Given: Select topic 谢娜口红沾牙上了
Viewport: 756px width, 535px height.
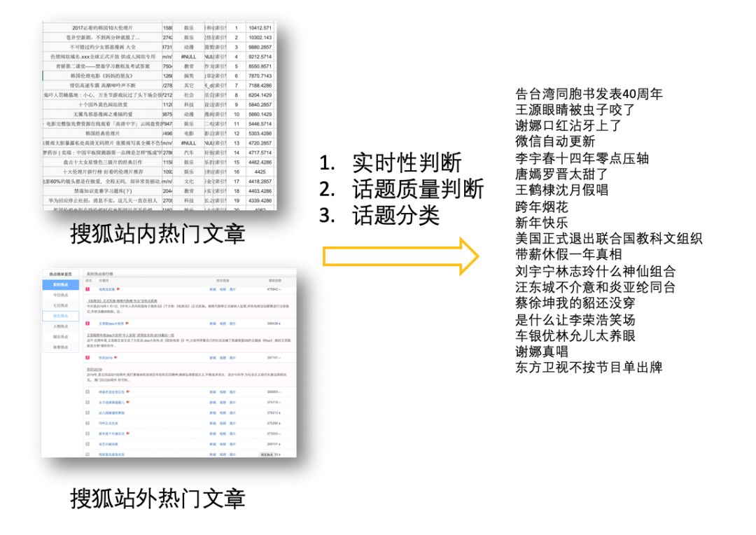Looking at the screenshot, I should (568, 125).
